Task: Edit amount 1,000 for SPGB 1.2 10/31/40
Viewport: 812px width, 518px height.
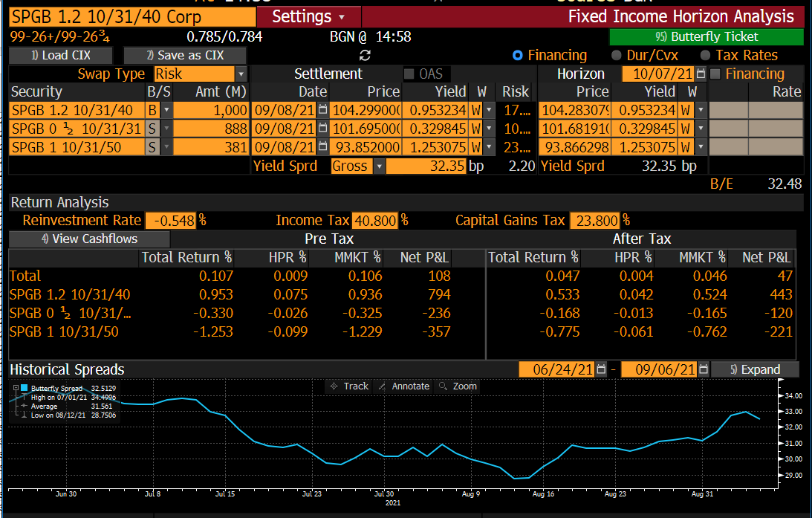Action: coord(211,110)
